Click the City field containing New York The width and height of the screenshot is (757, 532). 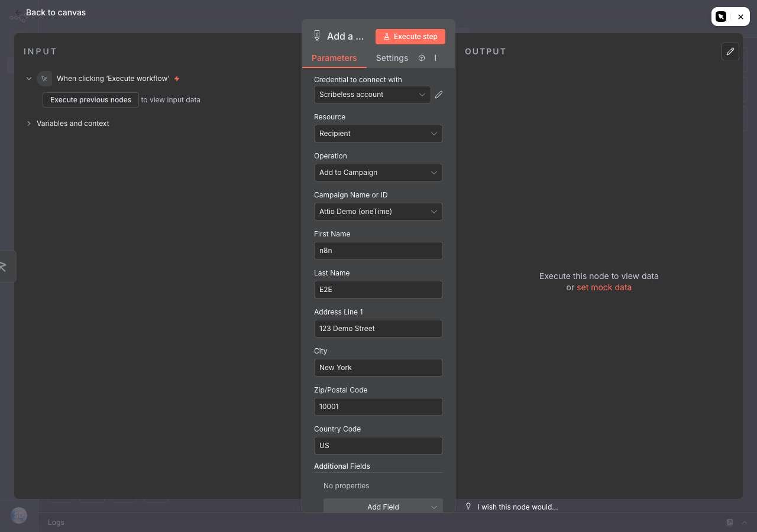pyautogui.click(x=378, y=368)
